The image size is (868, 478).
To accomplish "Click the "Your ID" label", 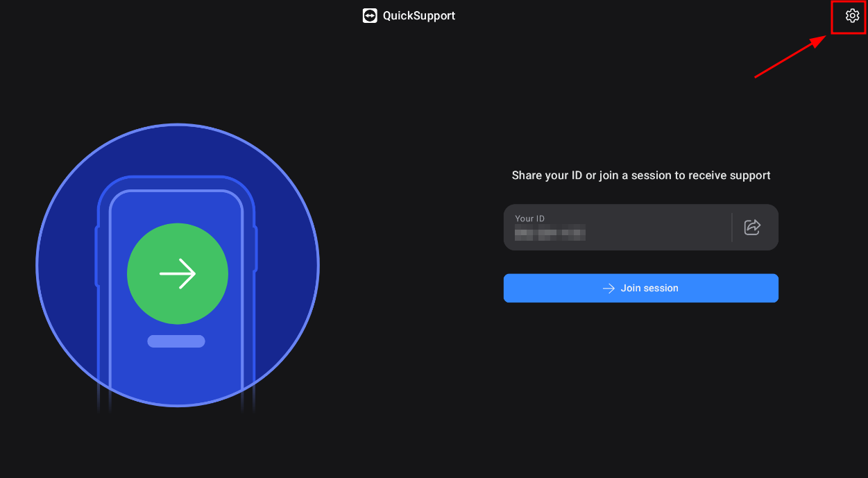I will 529,219.
